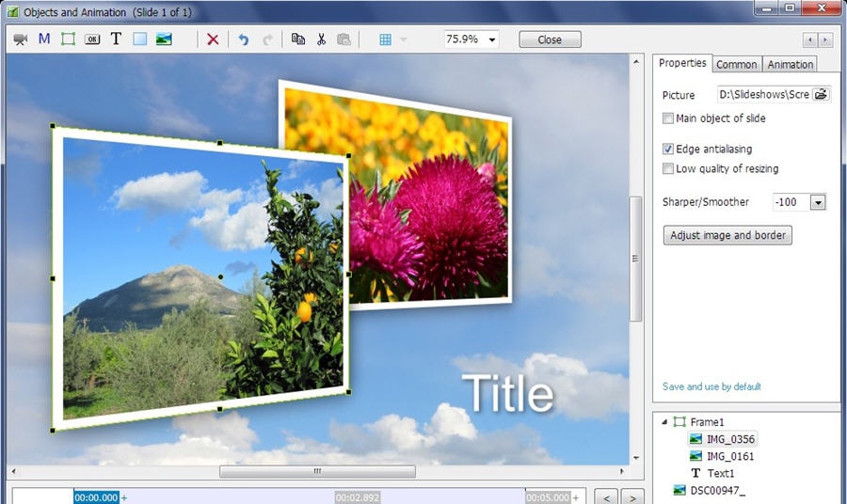Select the Mask tool (M icon)

[x=44, y=39]
